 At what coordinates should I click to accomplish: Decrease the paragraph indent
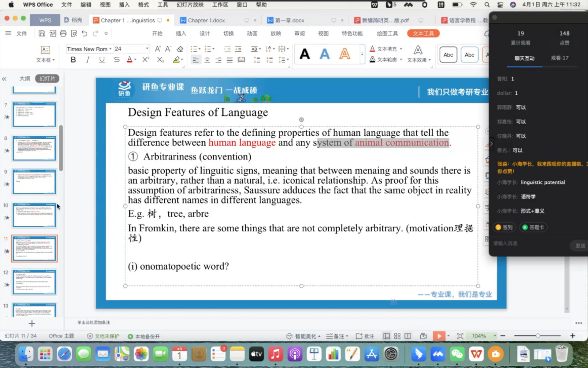click(x=227, y=49)
